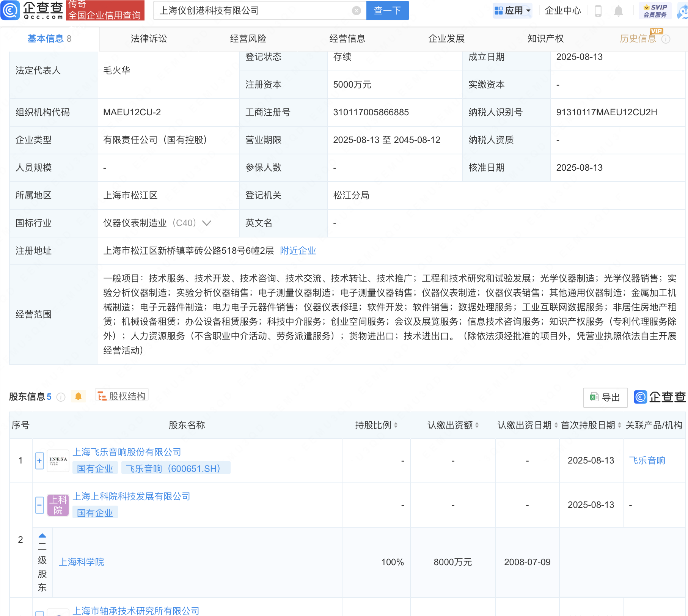
Task: Click 上海飞乐音响 INESA company logo
Action: click(58, 460)
